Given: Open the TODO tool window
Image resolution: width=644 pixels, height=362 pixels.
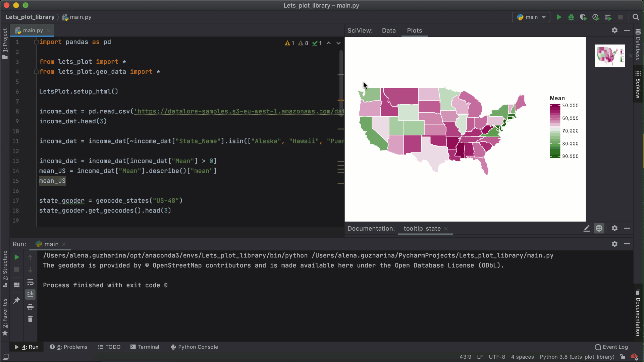Looking at the screenshot, I should [112, 347].
